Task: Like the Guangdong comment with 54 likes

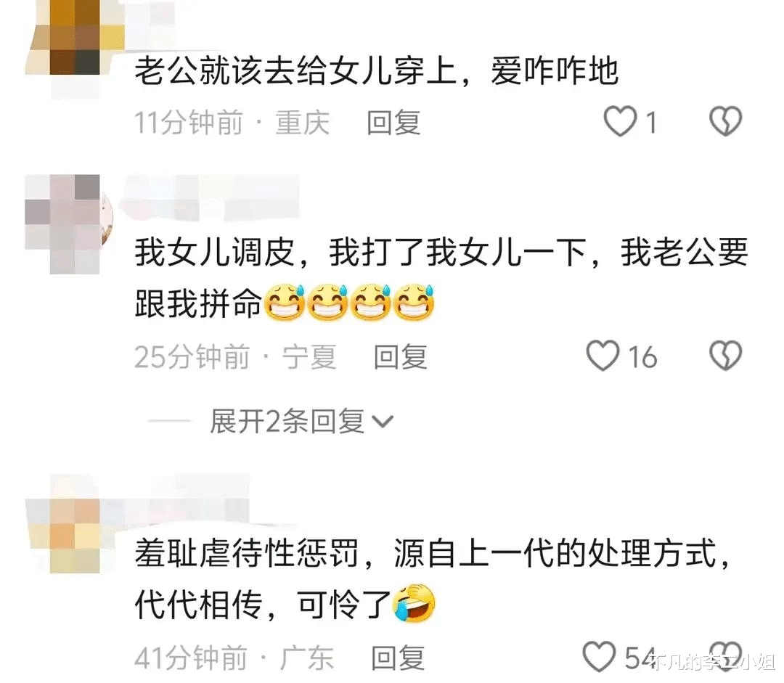Action: [599, 656]
